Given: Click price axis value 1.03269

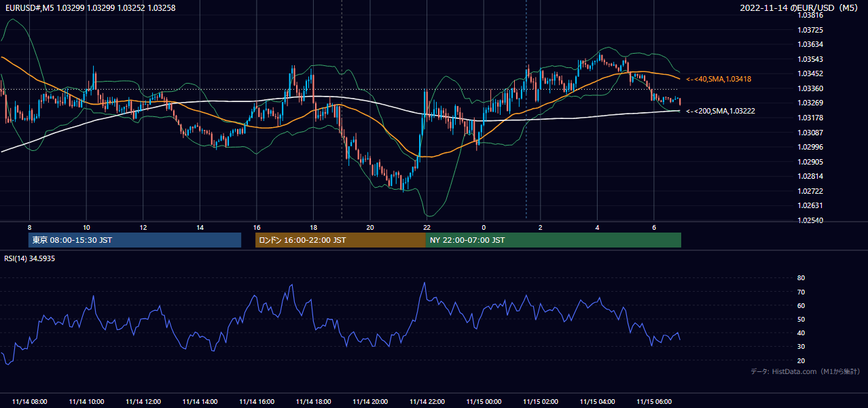Looking at the screenshot, I should click(810, 103).
